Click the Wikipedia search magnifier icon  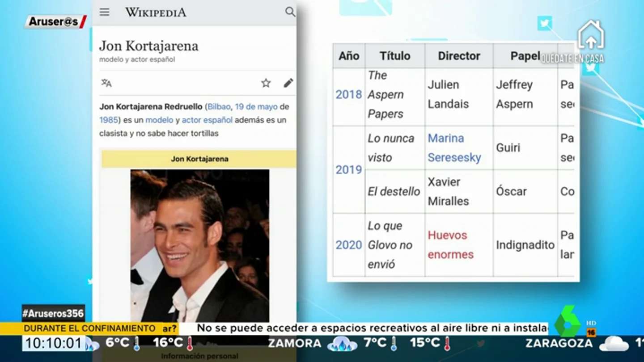pyautogui.click(x=290, y=12)
